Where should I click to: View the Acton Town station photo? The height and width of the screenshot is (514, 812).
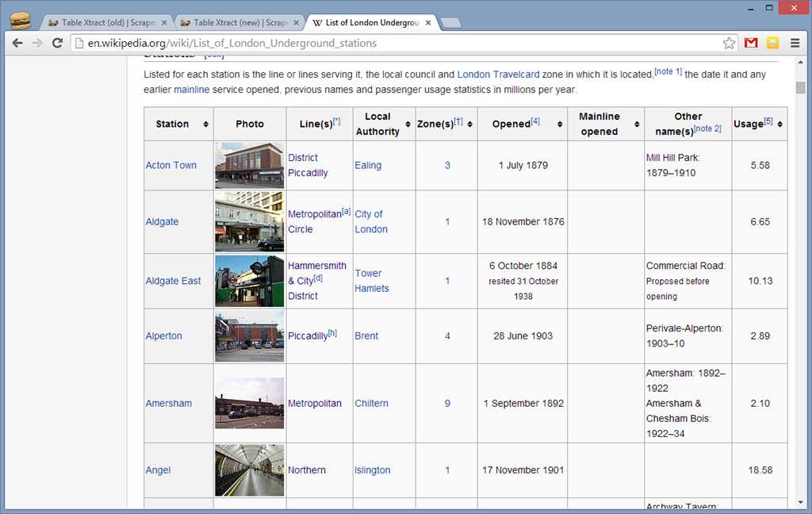(x=250, y=165)
